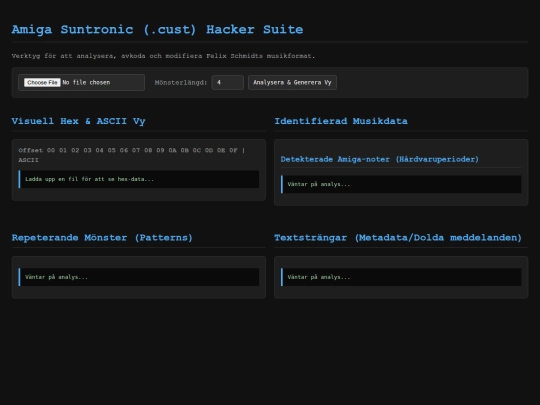The image size is (540, 405).
Task: Click the Choose File button
Action: point(42,83)
